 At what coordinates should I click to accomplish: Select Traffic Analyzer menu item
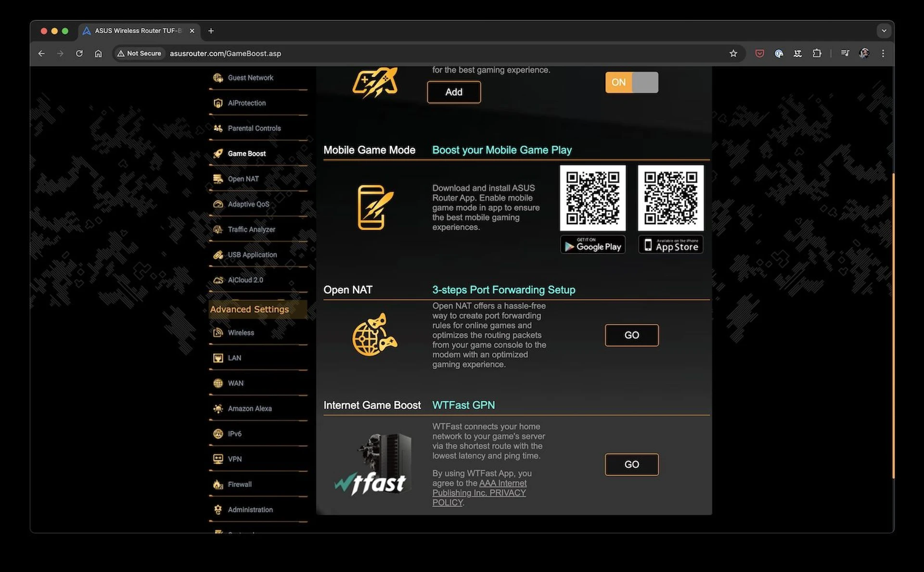coord(258,229)
